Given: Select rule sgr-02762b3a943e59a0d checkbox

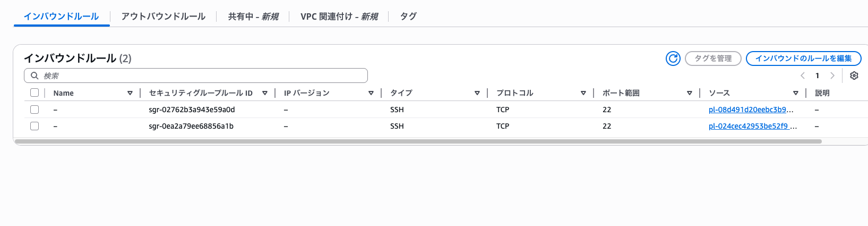Looking at the screenshot, I should [35, 110].
